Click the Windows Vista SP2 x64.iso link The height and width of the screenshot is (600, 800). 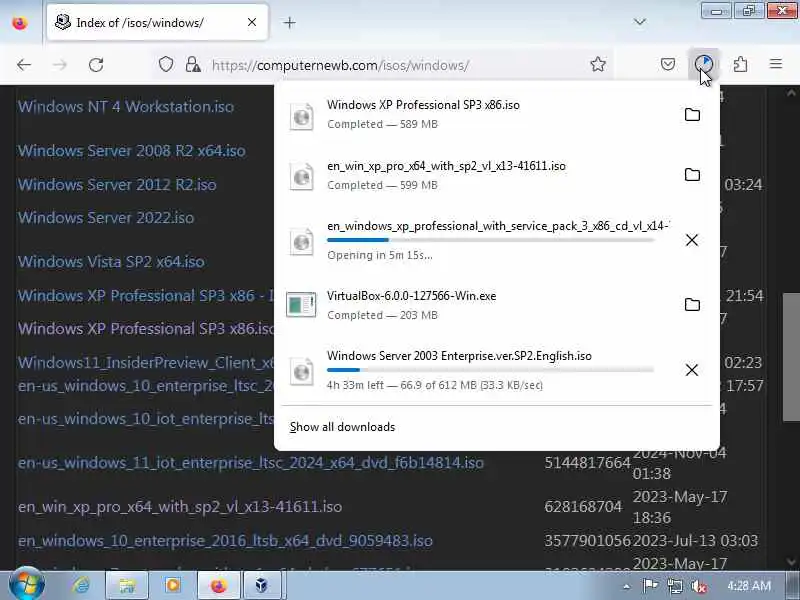coord(111,262)
